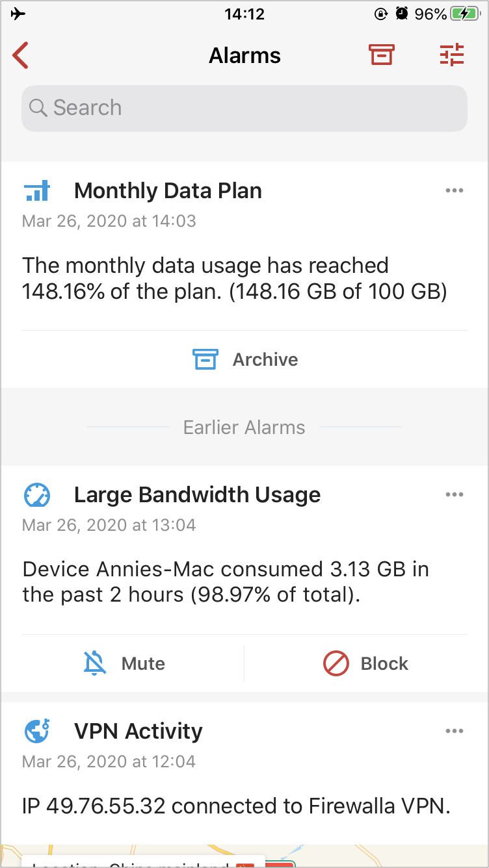Block the Annies-Mac device

point(365,663)
